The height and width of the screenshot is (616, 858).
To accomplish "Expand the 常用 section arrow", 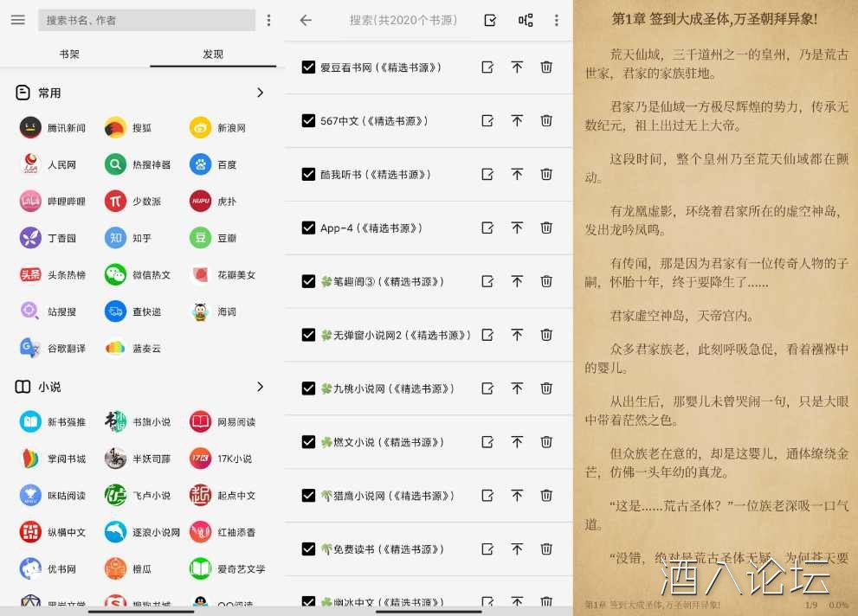I will click(261, 93).
